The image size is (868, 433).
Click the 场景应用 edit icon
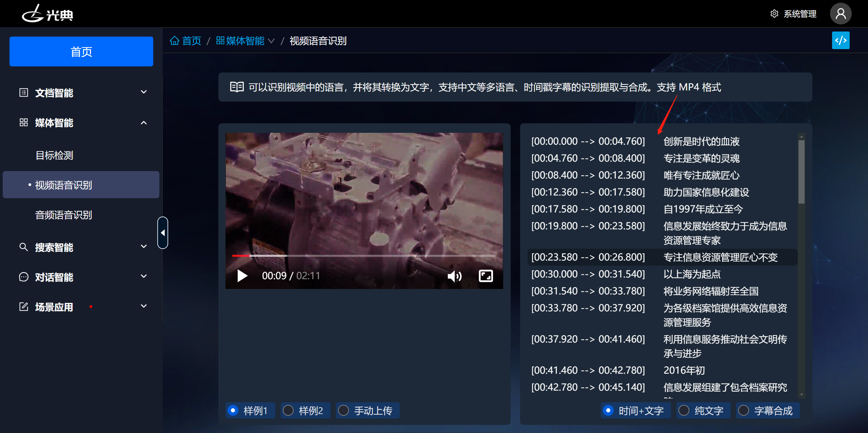point(24,307)
